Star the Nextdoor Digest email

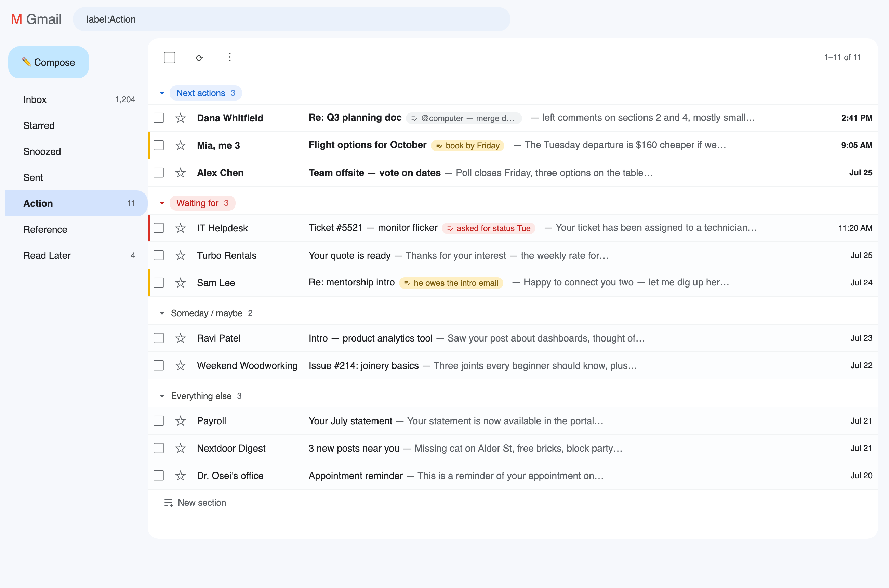181,448
